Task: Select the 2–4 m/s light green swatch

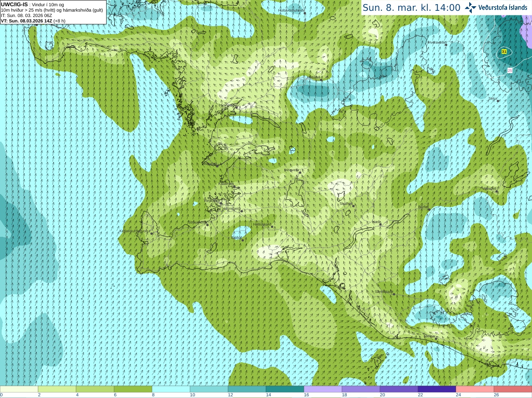Action: 57,389
